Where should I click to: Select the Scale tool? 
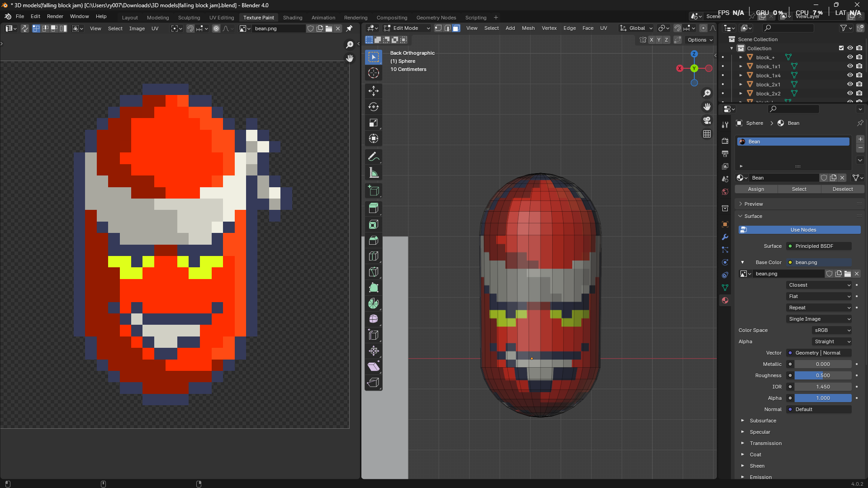(x=373, y=123)
